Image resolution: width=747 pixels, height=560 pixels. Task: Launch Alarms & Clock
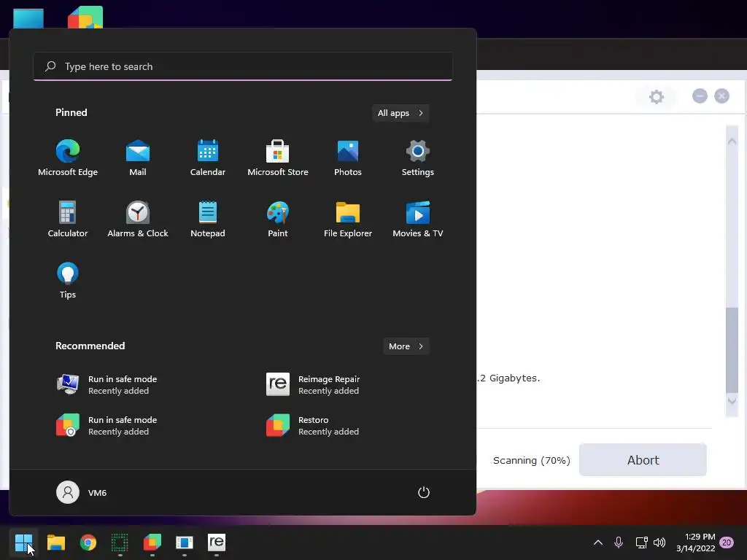(138, 219)
